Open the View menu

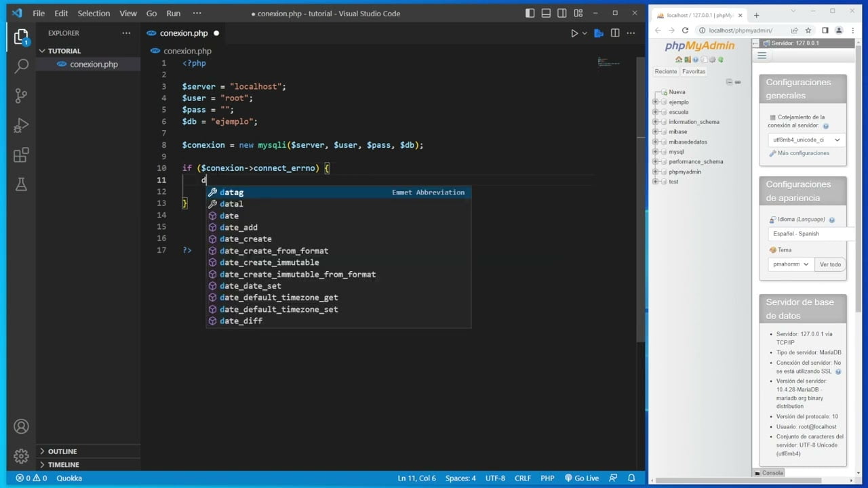coord(128,13)
